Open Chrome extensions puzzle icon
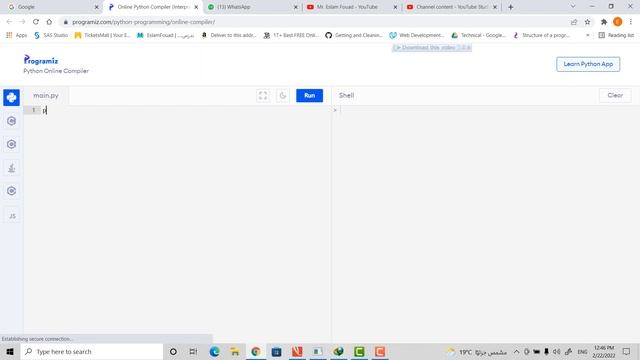Viewport: 640px width, 360px height. click(x=604, y=22)
